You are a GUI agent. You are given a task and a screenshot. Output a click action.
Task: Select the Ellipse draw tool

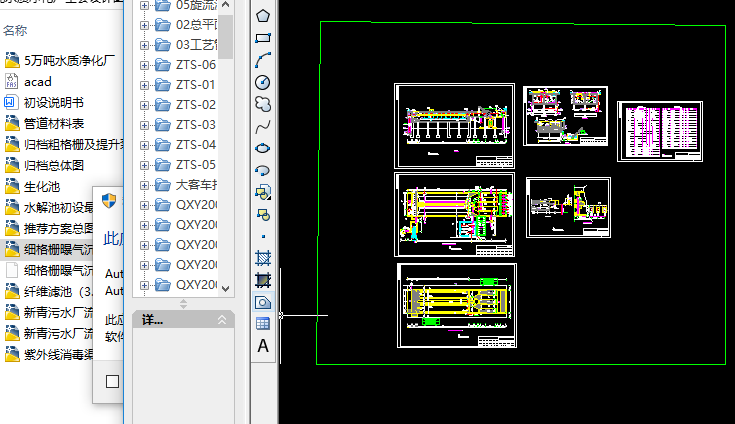pos(263,148)
